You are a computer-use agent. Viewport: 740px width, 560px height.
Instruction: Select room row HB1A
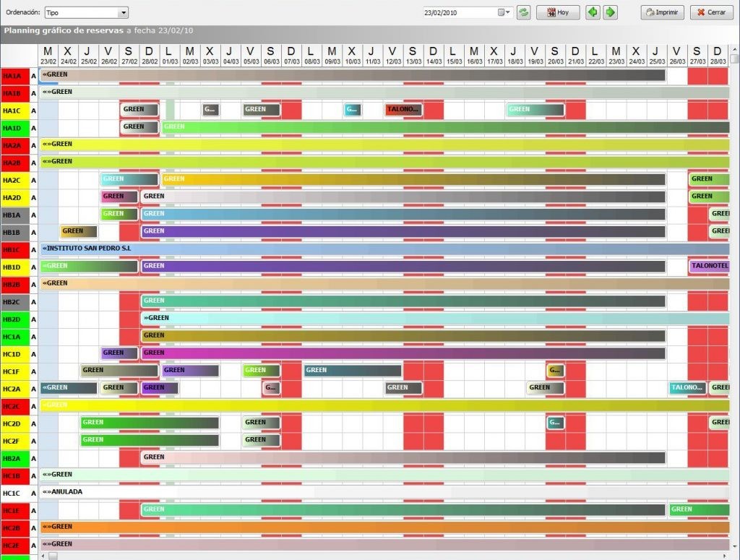coord(15,215)
